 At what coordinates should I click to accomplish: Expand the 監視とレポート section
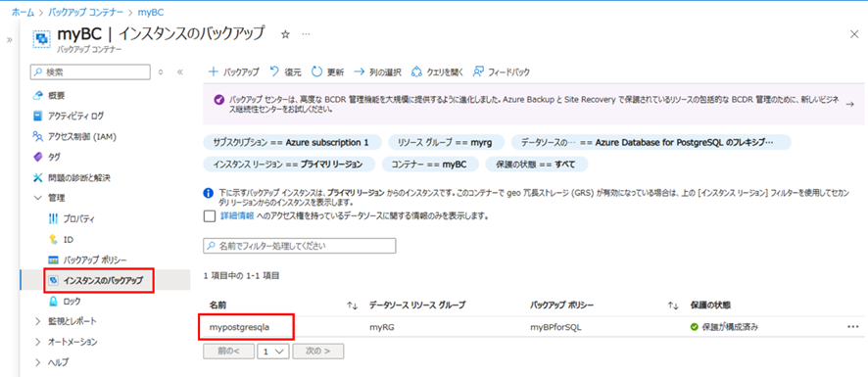pyautogui.click(x=38, y=321)
